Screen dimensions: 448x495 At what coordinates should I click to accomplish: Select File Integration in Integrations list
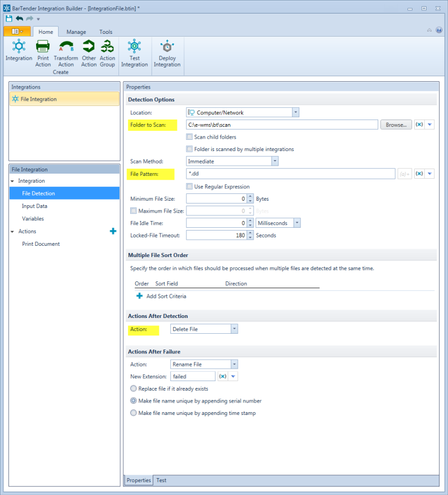[64, 99]
